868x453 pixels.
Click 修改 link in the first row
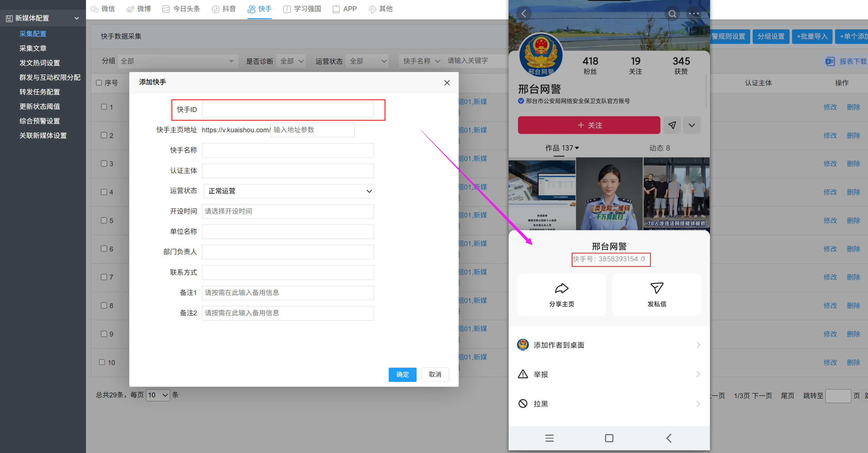830,107
